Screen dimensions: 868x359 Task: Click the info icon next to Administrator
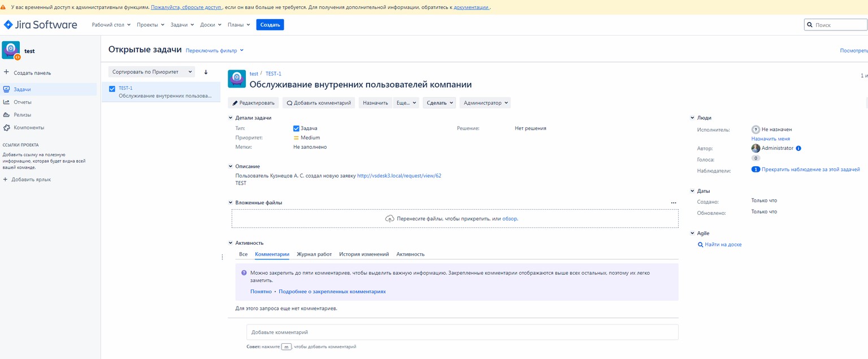[x=798, y=149]
